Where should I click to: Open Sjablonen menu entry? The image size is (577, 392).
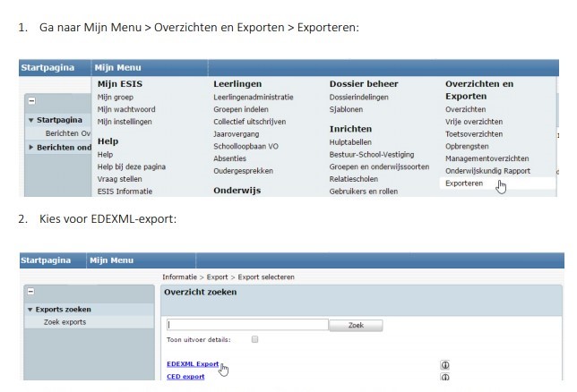click(x=346, y=109)
